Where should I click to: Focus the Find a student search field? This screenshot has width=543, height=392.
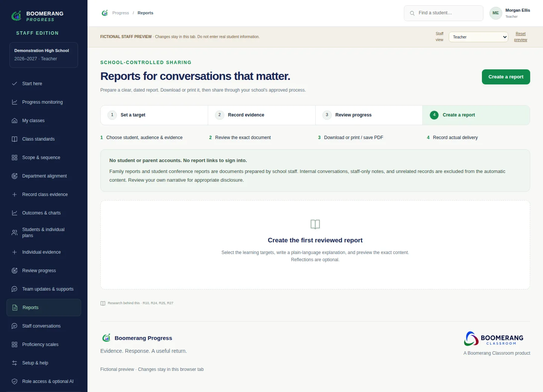click(443, 13)
